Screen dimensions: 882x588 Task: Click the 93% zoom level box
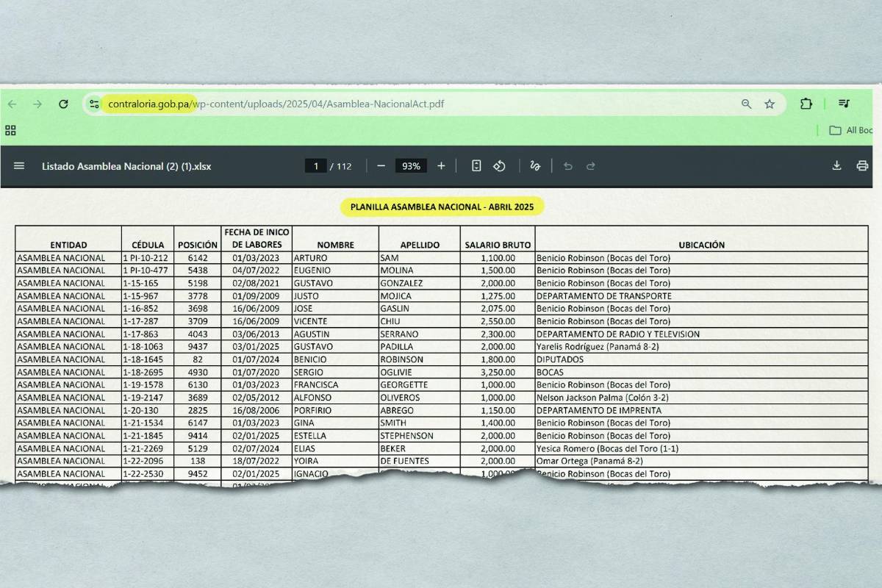coord(411,166)
